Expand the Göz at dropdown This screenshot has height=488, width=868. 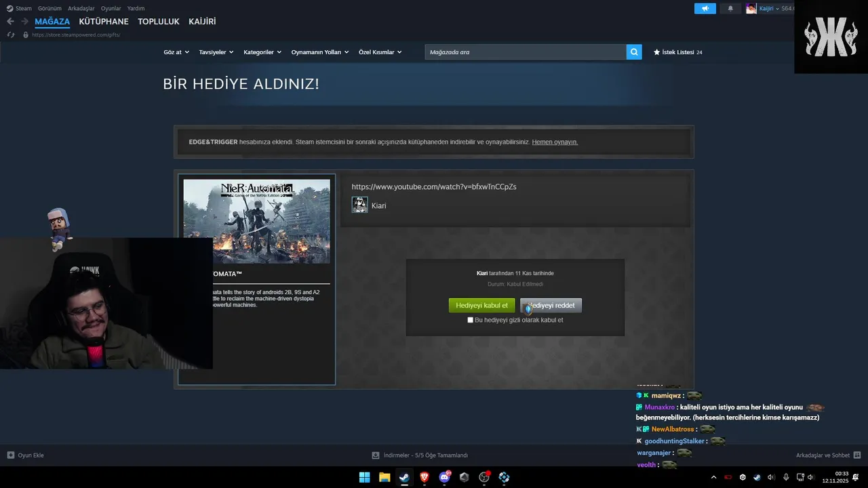176,52
